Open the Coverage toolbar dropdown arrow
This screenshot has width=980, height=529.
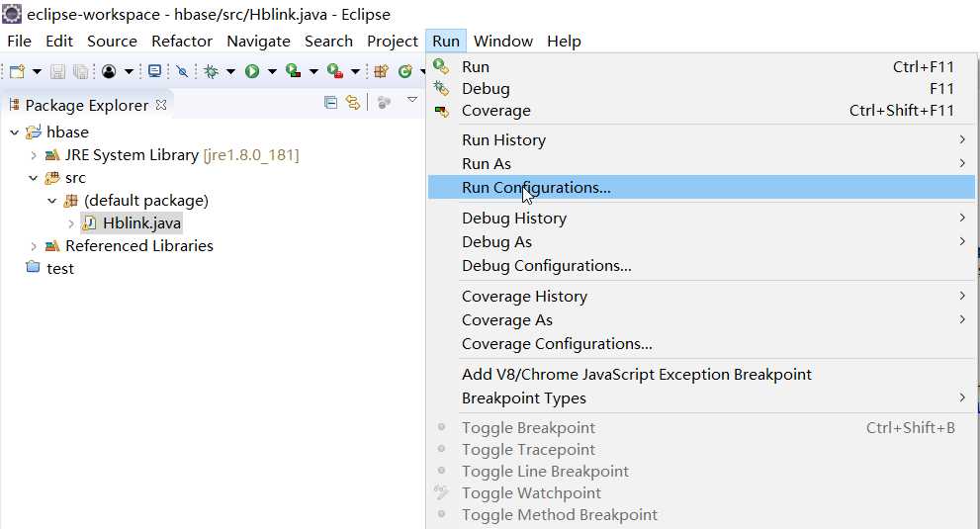pyautogui.click(x=313, y=71)
